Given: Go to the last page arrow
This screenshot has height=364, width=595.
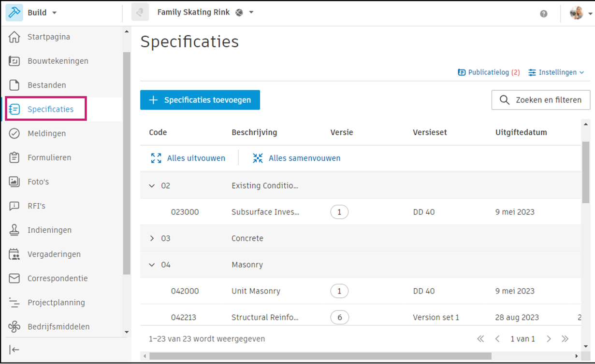Looking at the screenshot, I should 565,339.
